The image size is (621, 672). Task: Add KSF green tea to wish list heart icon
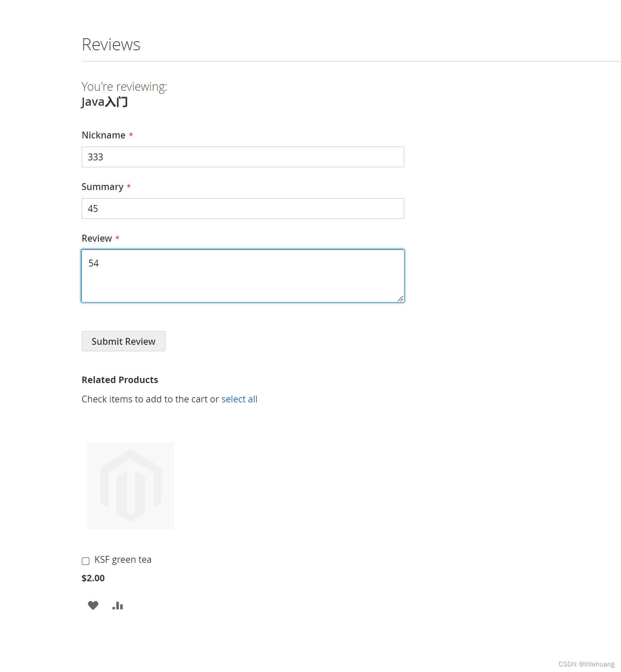point(93,605)
